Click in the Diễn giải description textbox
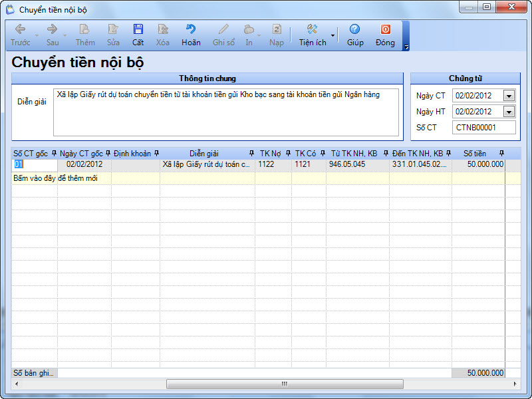This screenshot has height=399, width=532. [x=226, y=112]
